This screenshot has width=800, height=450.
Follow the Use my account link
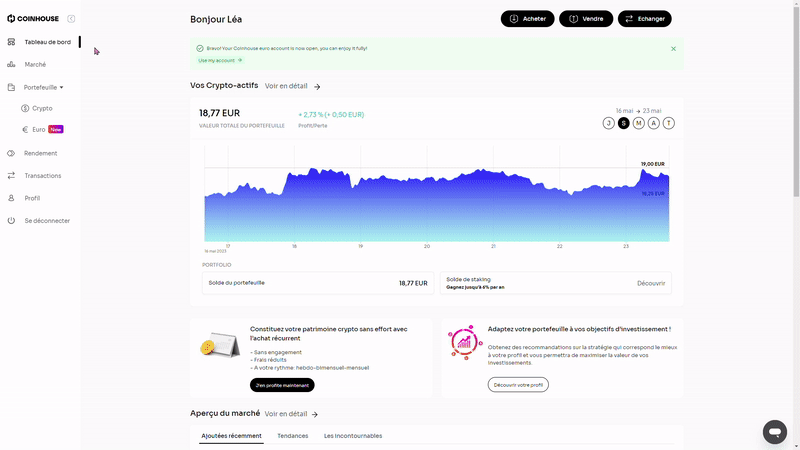[220, 60]
